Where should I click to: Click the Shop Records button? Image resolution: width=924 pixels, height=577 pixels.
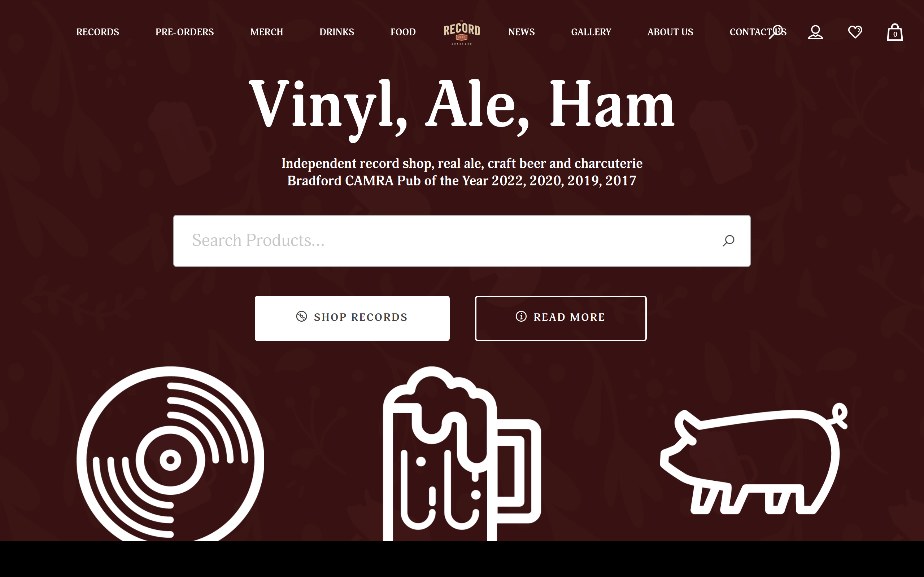tap(352, 318)
